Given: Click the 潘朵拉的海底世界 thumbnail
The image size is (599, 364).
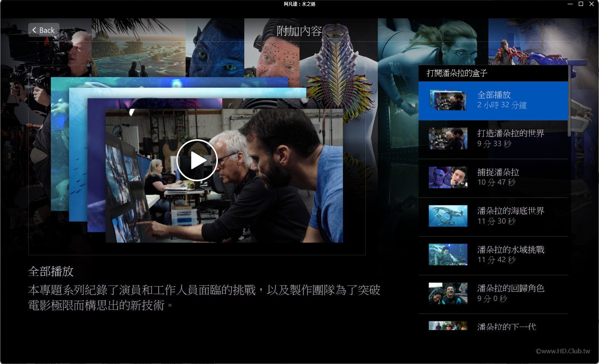Looking at the screenshot, I should (x=448, y=216).
